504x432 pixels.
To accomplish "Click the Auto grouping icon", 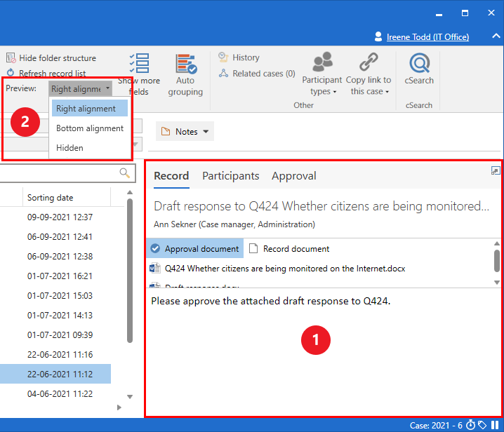I will click(x=186, y=63).
